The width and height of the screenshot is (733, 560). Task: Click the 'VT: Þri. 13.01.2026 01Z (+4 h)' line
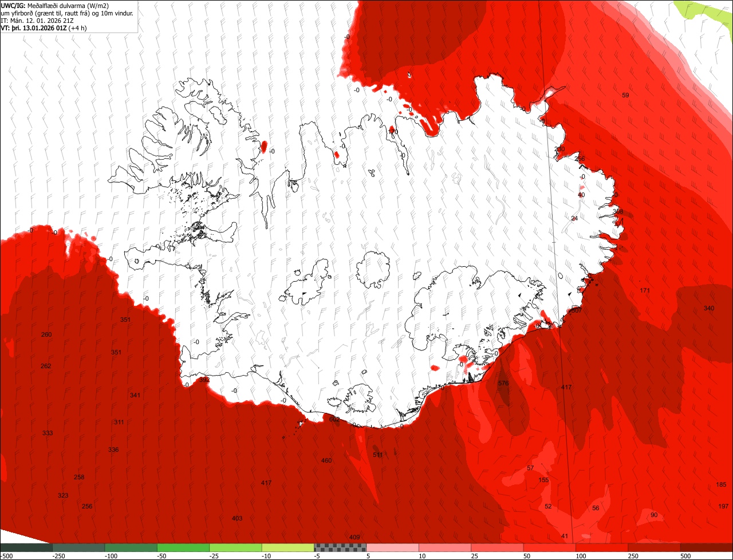44,27
